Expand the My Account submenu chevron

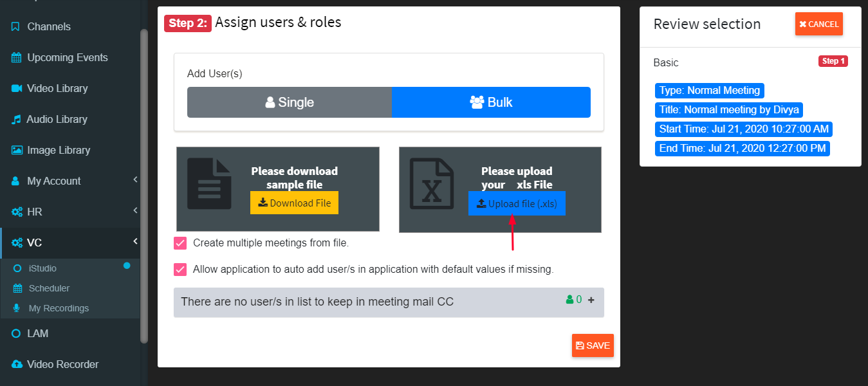(x=136, y=180)
